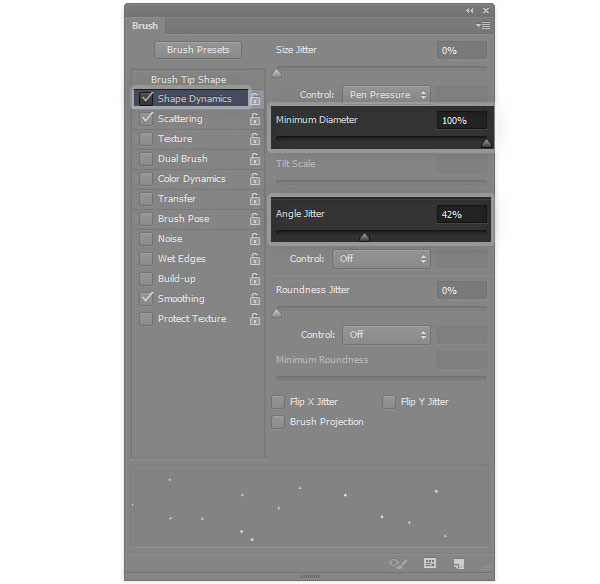The image size is (600, 584).
Task: Click the lock icon beside Color Dynamics
Action: (255, 179)
